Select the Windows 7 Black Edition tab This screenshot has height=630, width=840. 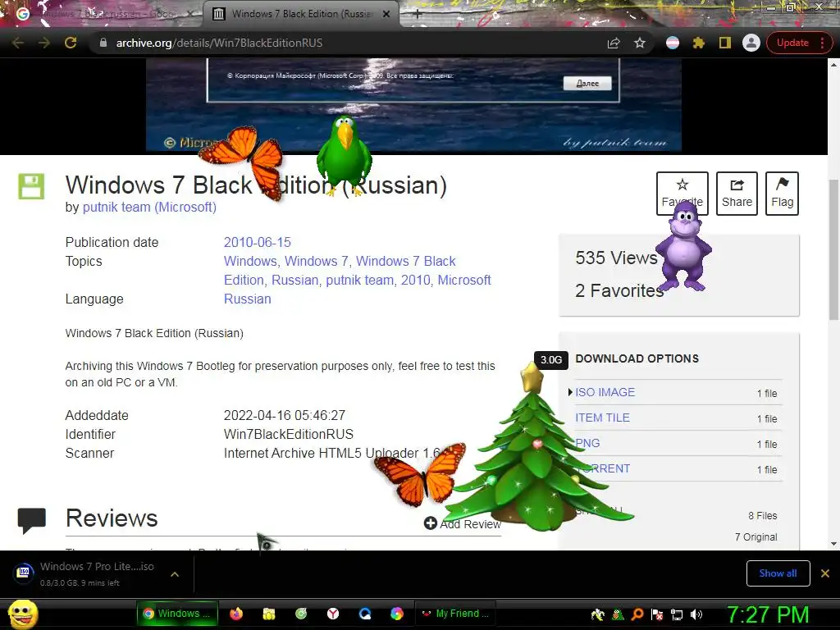click(x=300, y=14)
